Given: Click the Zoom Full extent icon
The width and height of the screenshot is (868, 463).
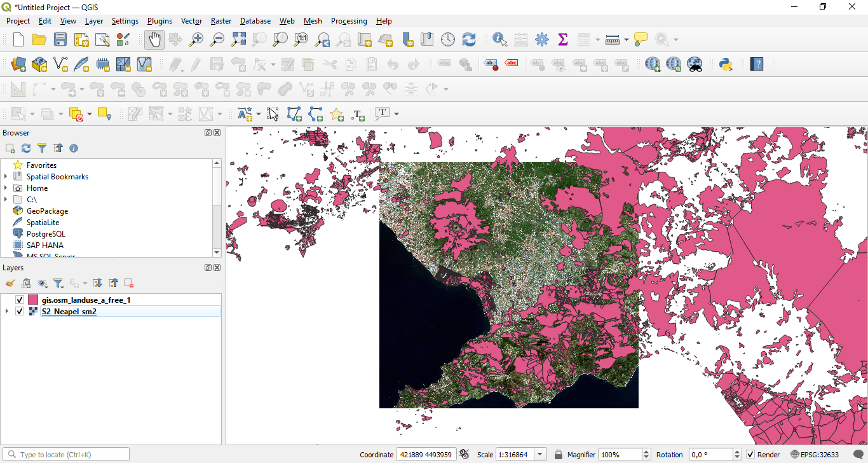Looking at the screenshot, I should pyautogui.click(x=238, y=39).
